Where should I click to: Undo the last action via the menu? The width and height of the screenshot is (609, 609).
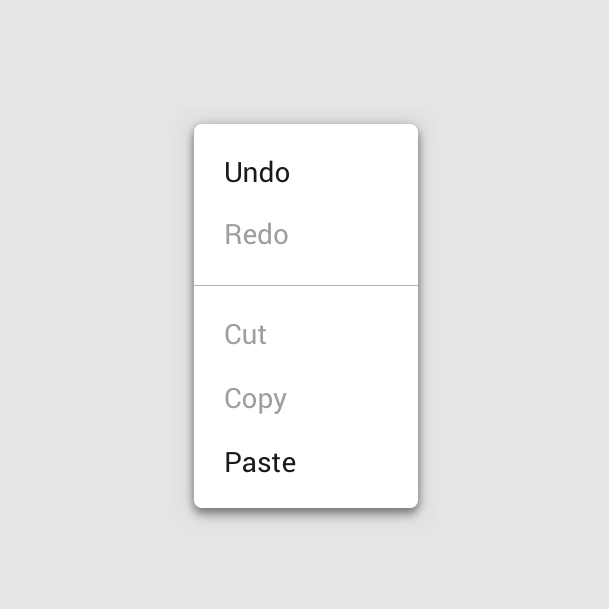coord(257,173)
